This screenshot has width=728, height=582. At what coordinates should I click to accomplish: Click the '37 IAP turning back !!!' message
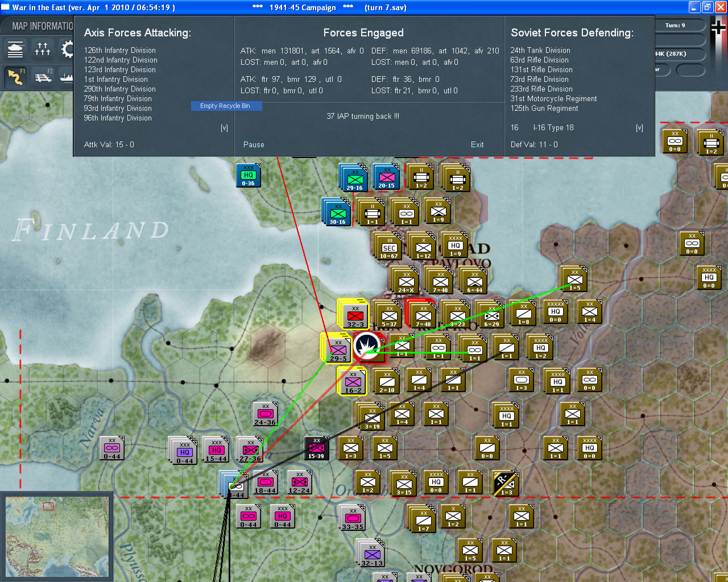(363, 117)
